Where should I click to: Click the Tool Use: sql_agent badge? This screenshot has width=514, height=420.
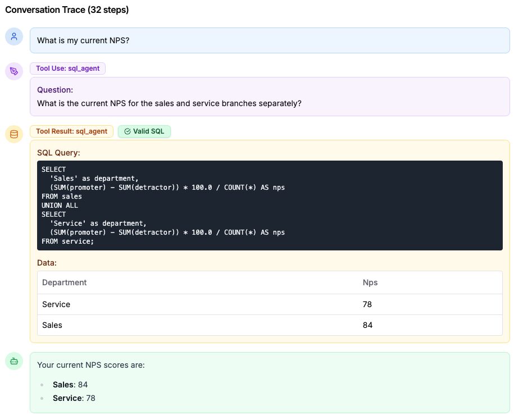pos(67,69)
